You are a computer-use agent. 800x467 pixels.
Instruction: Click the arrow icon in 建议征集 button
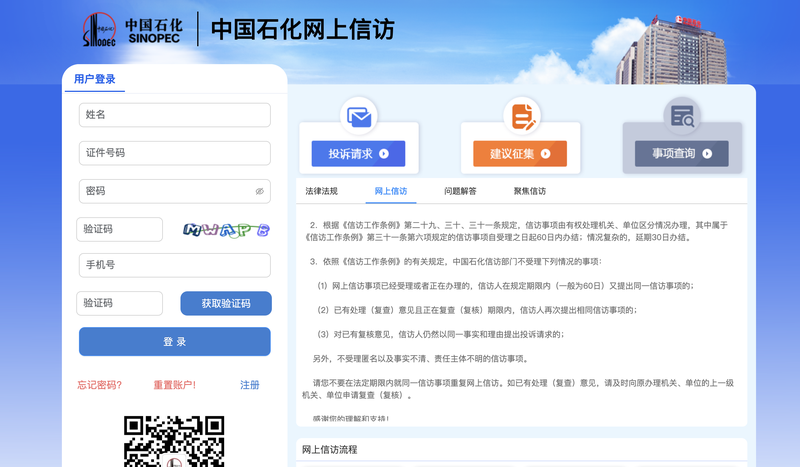click(545, 154)
